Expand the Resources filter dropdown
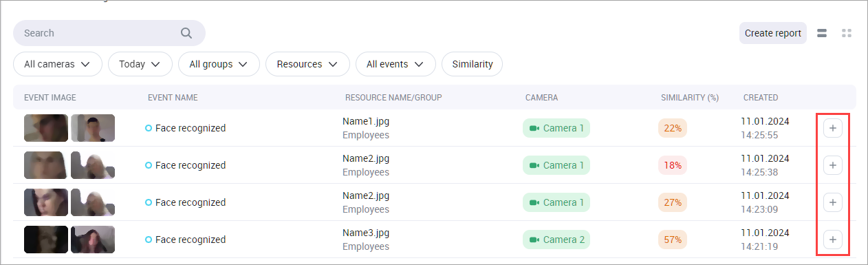Image resolution: width=868 pixels, height=265 pixels. click(307, 64)
